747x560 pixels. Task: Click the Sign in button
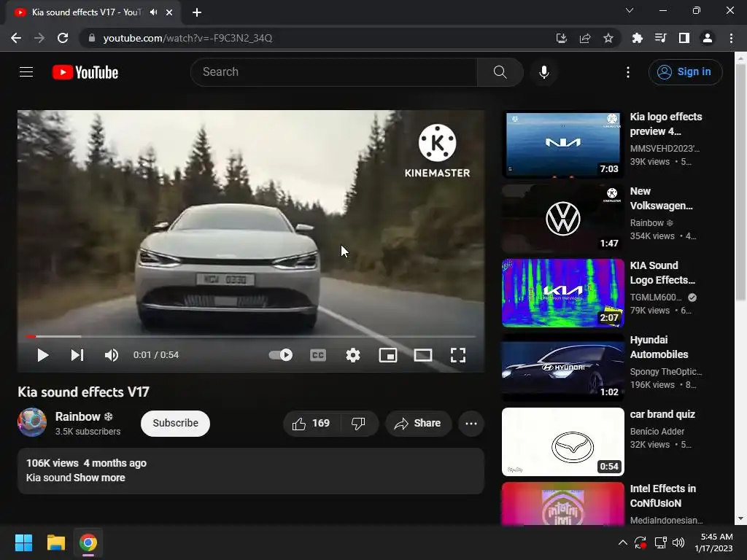tap(685, 72)
